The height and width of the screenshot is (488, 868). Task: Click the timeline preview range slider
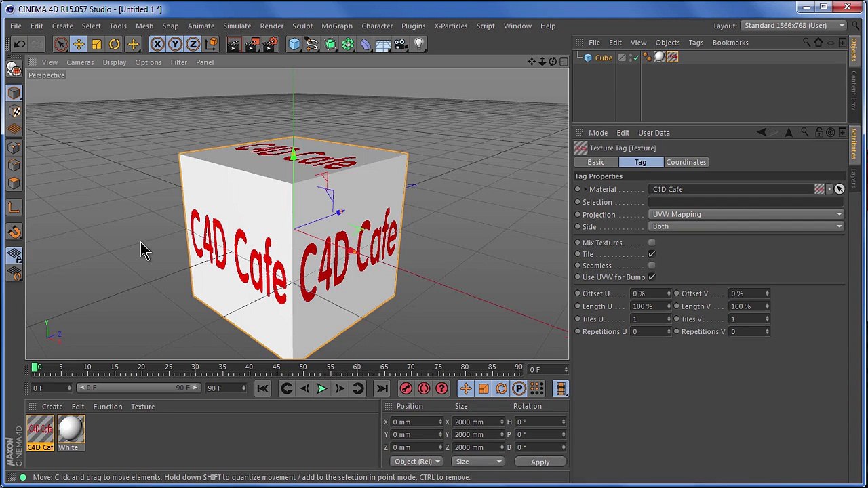coord(138,388)
